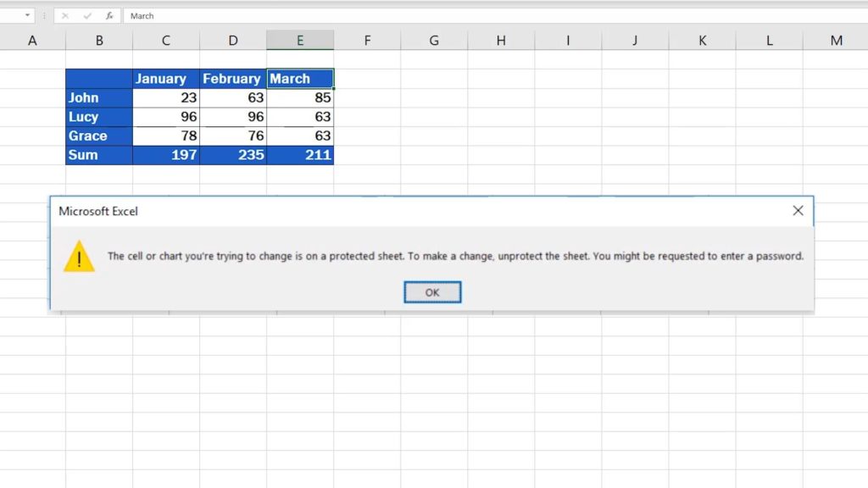868x488 pixels.
Task: Click the yellow warning triangle icon
Action: (x=79, y=256)
